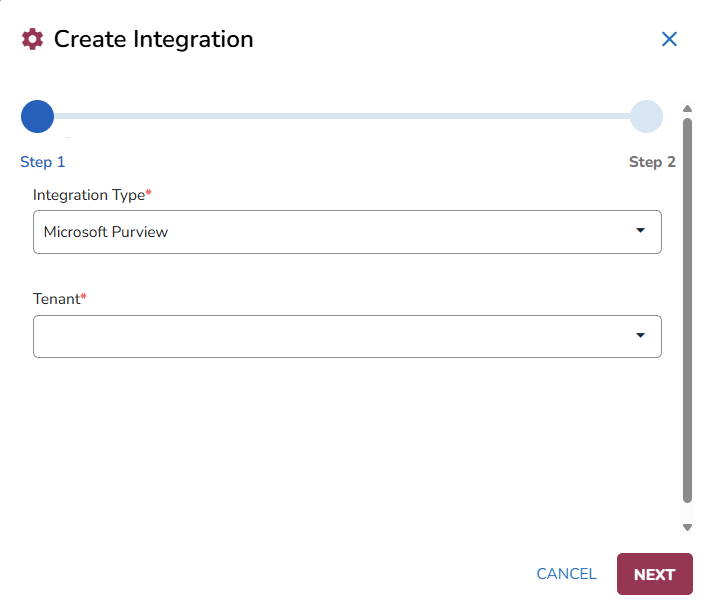Click inside the empty Tenant field
The height and width of the screenshot is (607, 707).
(x=330, y=337)
